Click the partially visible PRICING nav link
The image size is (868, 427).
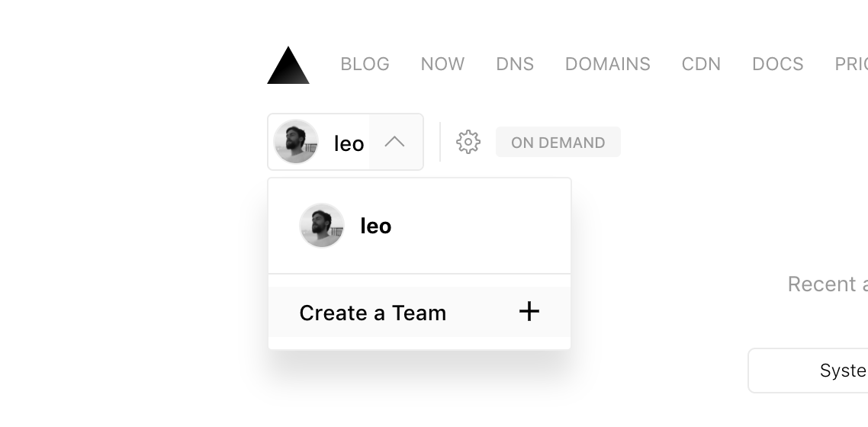point(851,64)
